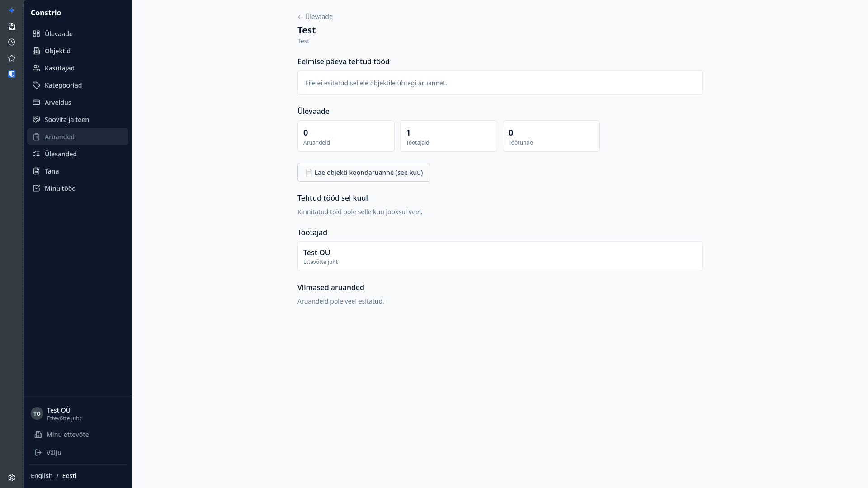Open Ülesanded in the sidebar

[78, 154]
